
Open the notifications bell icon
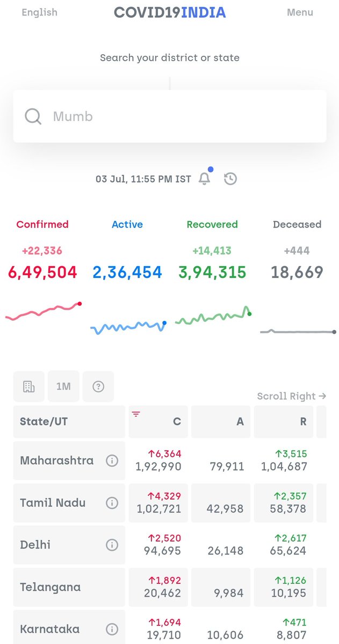pyautogui.click(x=205, y=179)
